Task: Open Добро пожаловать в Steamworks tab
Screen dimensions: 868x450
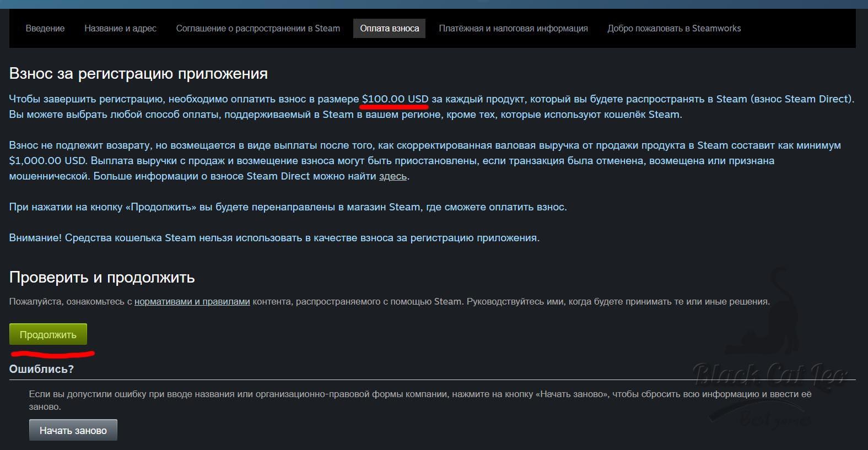Action: [674, 28]
